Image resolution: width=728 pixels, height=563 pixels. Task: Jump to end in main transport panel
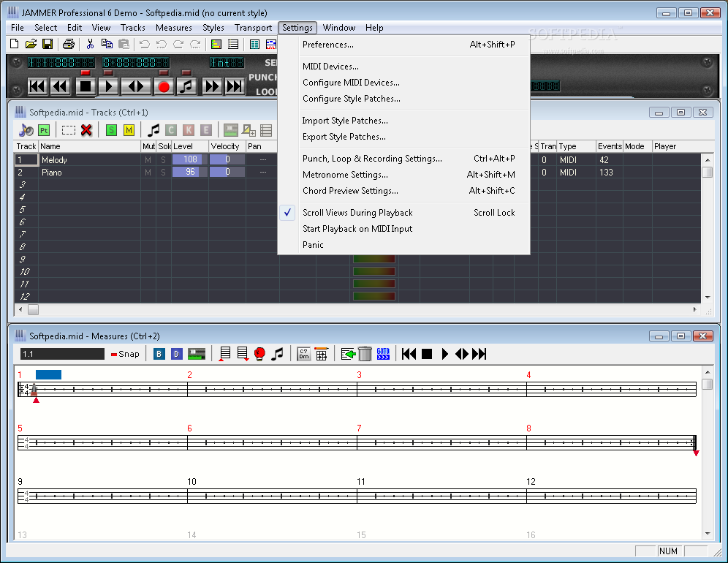point(235,86)
